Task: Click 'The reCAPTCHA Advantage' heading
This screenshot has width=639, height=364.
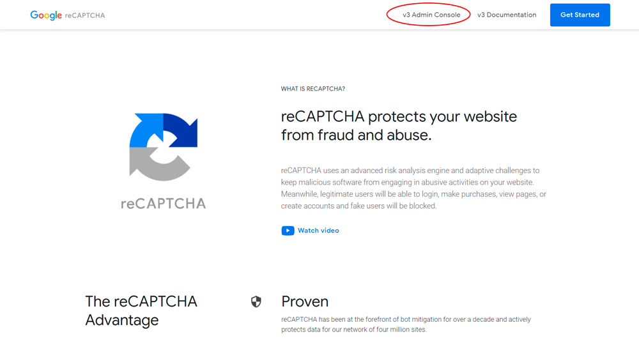Action: click(141, 310)
